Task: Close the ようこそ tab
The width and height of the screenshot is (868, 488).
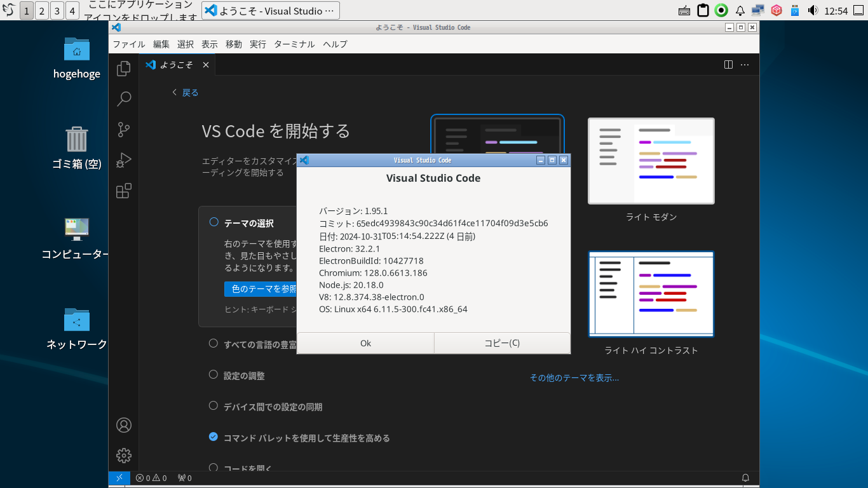Action: point(206,65)
